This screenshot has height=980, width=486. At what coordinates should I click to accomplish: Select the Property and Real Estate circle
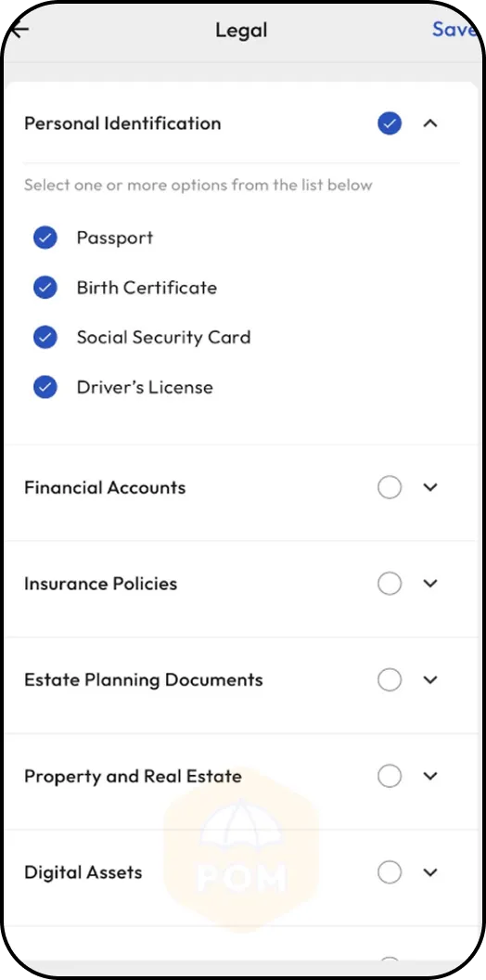[x=390, y=776]
